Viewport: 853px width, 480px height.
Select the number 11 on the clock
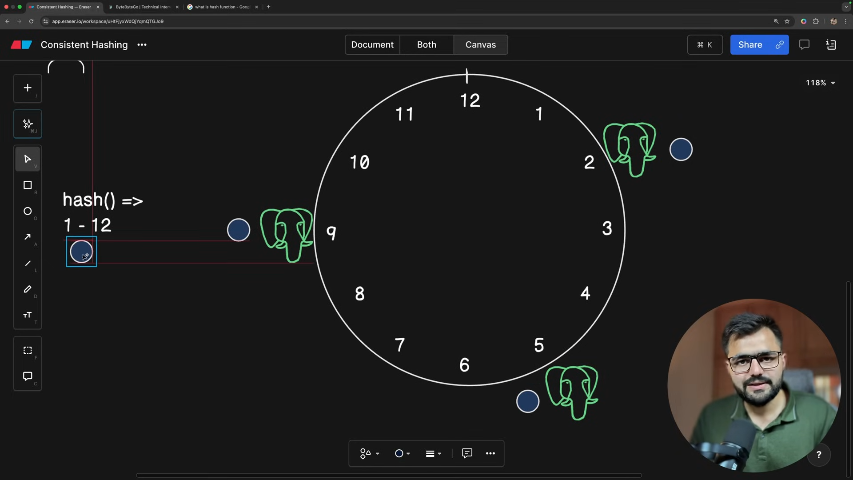click(x=404, y=114)
